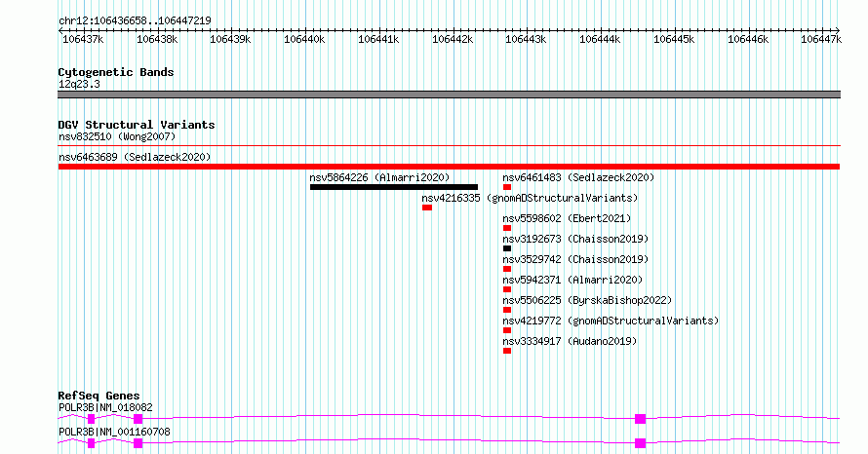
Task: Click ruler tick label 106445k
Action: point(674,39)
